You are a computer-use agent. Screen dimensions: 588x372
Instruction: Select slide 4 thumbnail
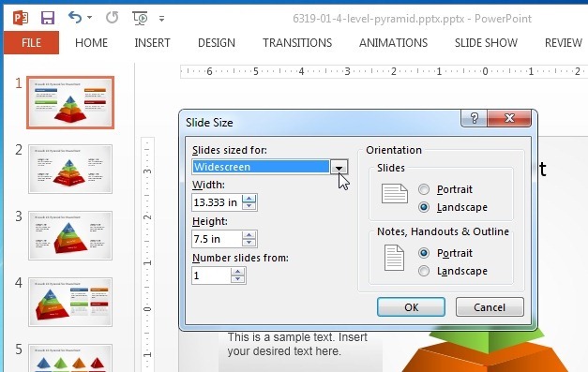click(x=70, y=302)
